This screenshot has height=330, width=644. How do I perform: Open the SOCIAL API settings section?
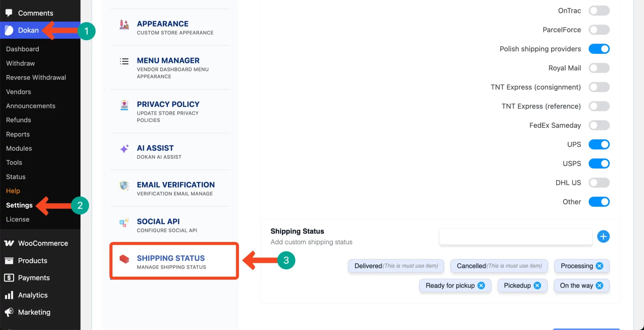(170, 225)
